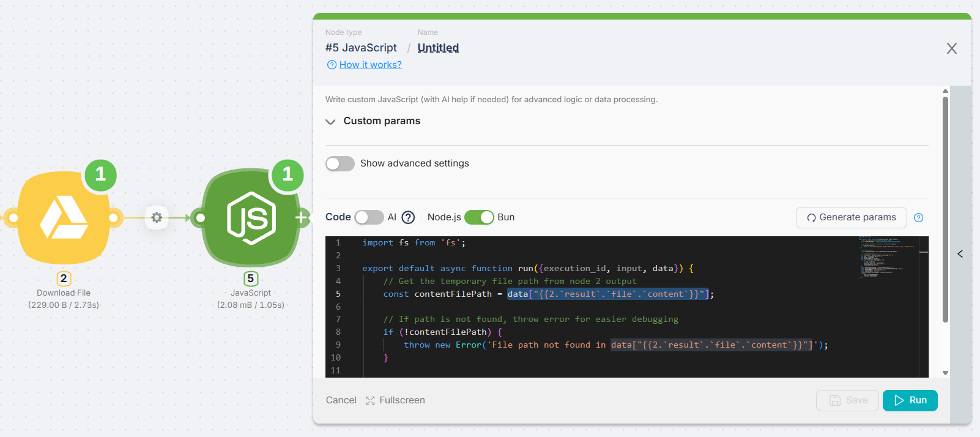Click node number 5 label
980x437 pixels.
click(250, 278)
